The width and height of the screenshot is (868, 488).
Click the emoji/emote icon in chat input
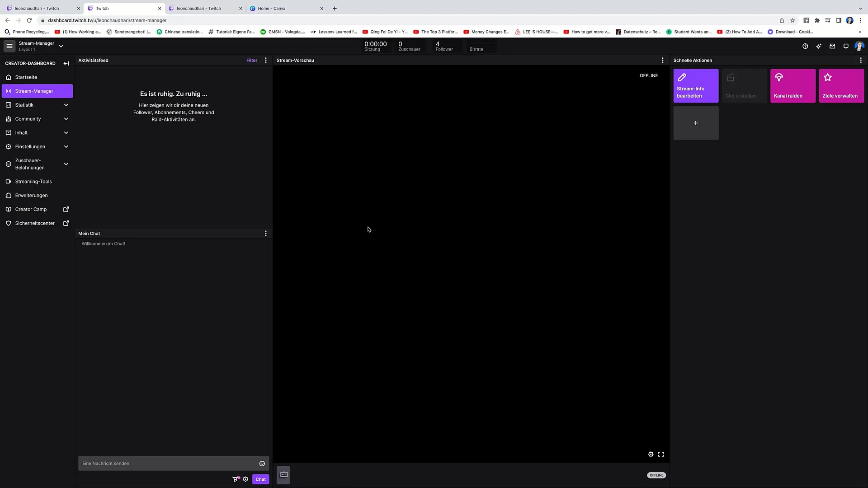pyautogui.click(x=262, y=464)
